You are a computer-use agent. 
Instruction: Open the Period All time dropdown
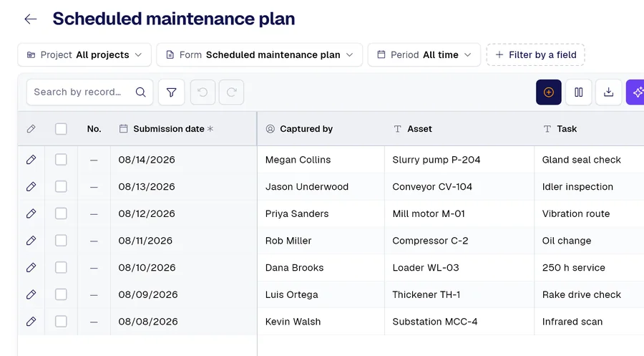point(424,54)
